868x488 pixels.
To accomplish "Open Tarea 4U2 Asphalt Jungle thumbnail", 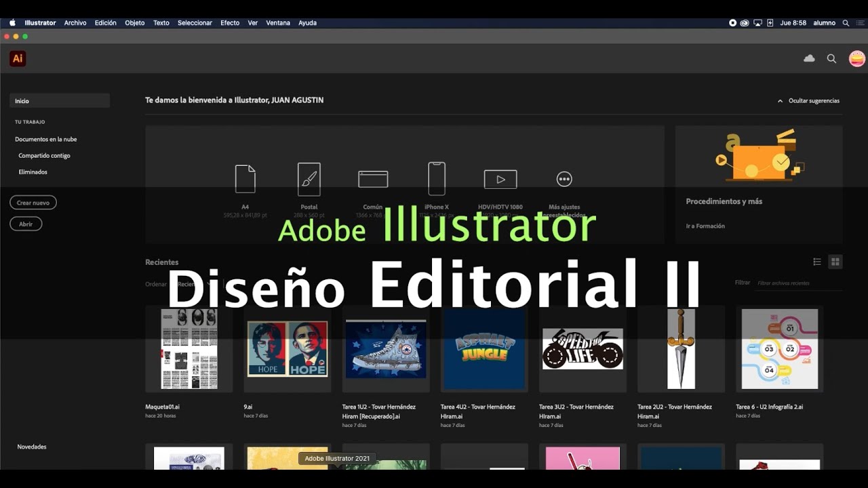I will pos(484,348).
